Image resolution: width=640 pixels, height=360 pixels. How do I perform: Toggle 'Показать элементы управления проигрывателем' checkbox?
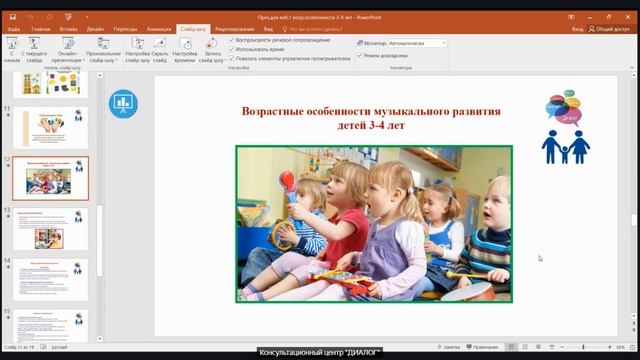point(231,59)
